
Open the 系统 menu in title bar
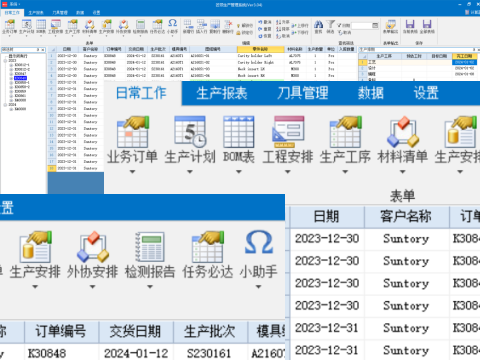point(13,4)
